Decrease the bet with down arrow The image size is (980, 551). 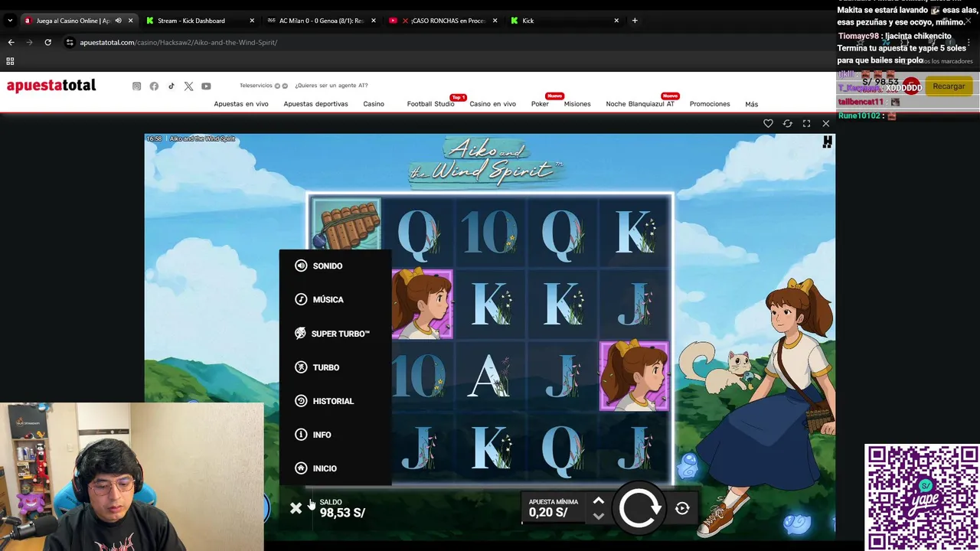(599, 516)
